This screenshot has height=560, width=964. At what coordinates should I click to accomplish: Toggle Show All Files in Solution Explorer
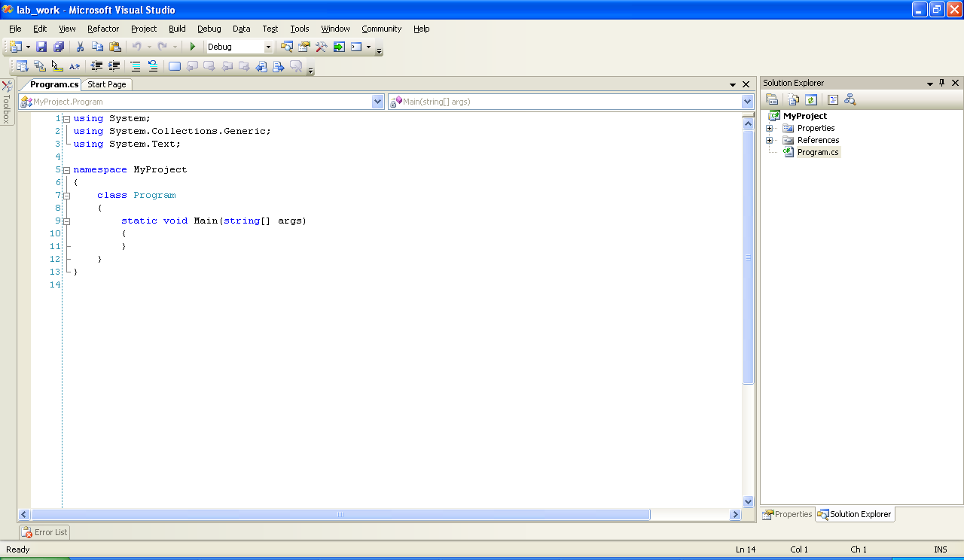click(794, 99)
